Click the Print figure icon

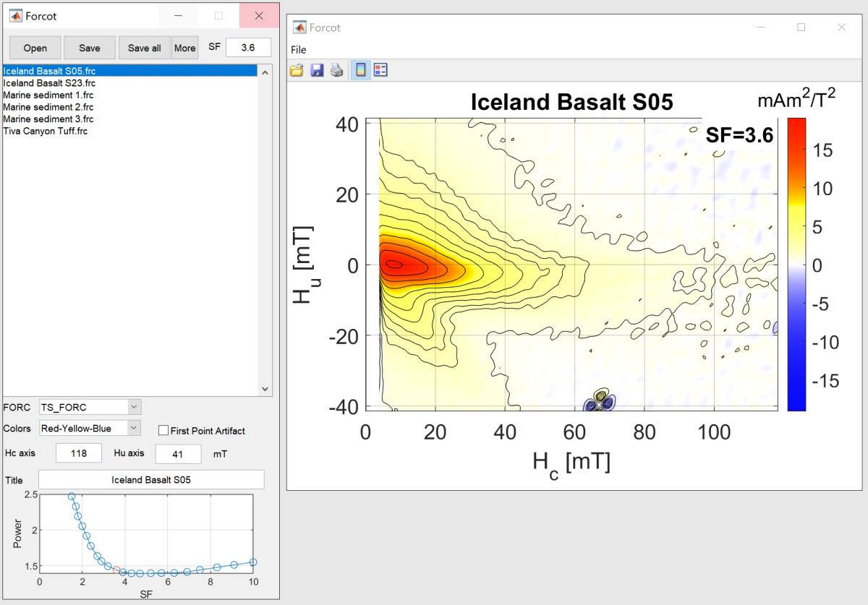pos(336,70)
